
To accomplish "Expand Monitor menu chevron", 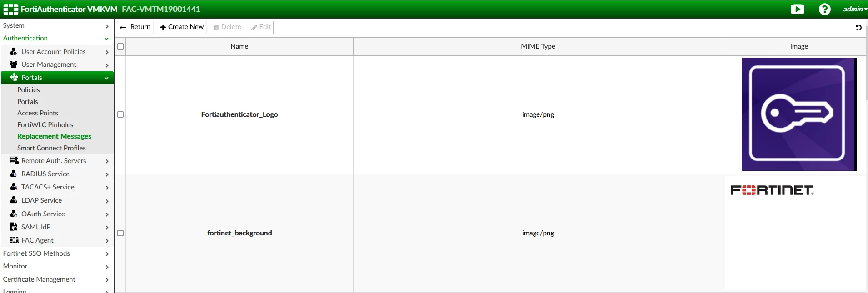I will click(x=107, y=267).
